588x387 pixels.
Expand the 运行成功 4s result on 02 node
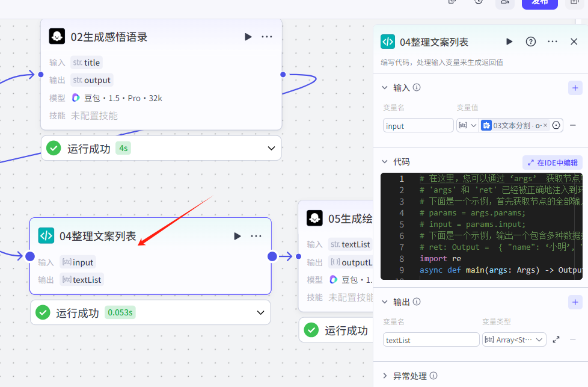pyautogui.click(x=271, y=147)
